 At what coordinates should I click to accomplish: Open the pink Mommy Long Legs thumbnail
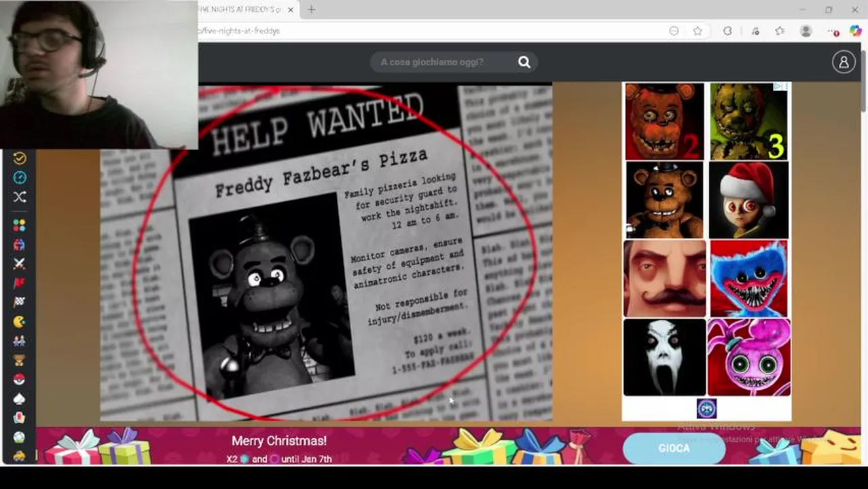pyautogui.click(x=749, y=357)
